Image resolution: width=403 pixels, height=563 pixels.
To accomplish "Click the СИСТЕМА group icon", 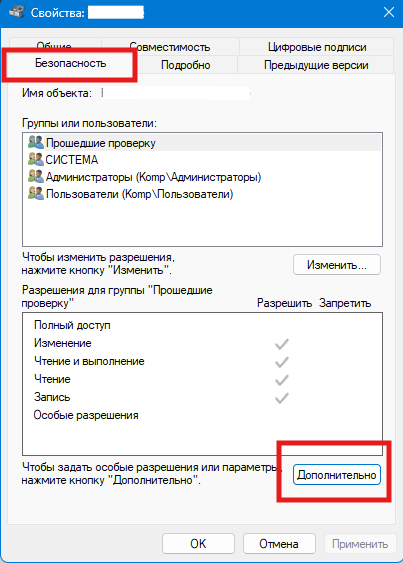I will tap(36, 159).
